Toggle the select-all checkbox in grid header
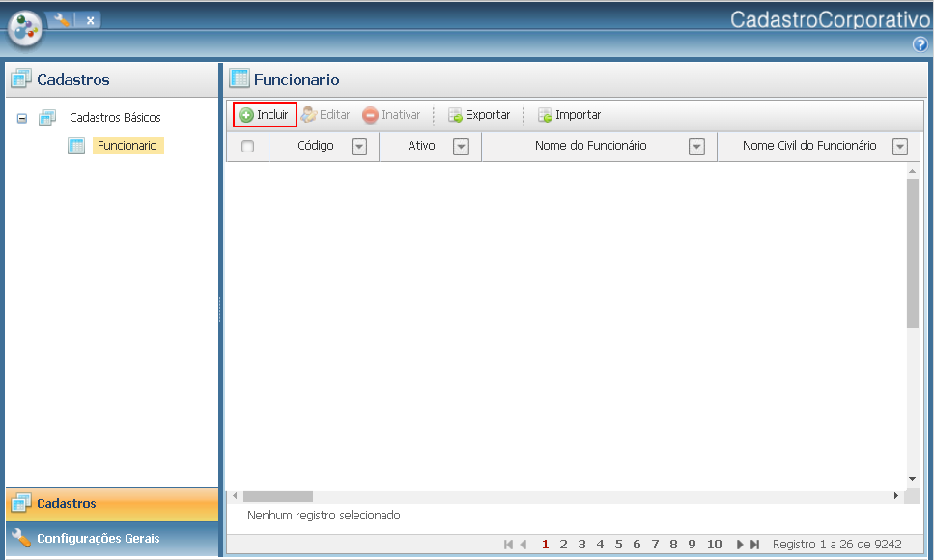Image resolution: width=934 pixels, height=560 pixels. [x=247, y=147]
